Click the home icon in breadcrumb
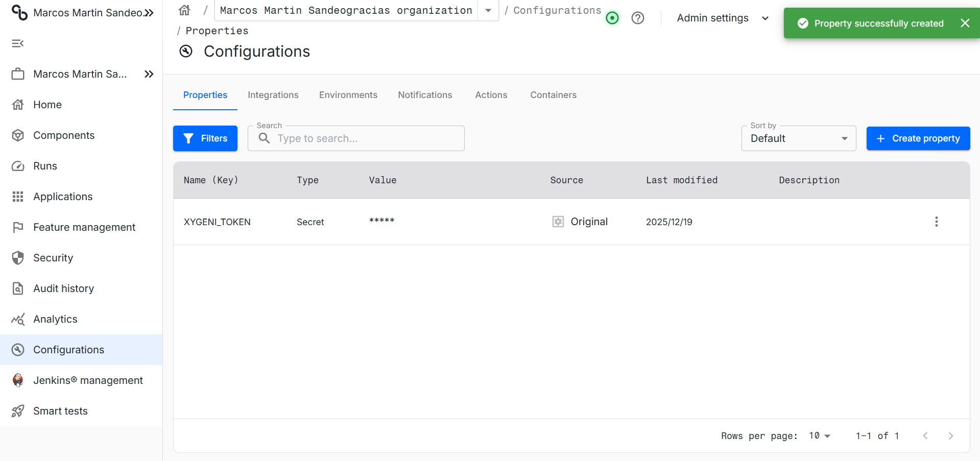Image resolution: width=980 pixels, height=461 pixels. pyautogui.click(x=184, y=10)
